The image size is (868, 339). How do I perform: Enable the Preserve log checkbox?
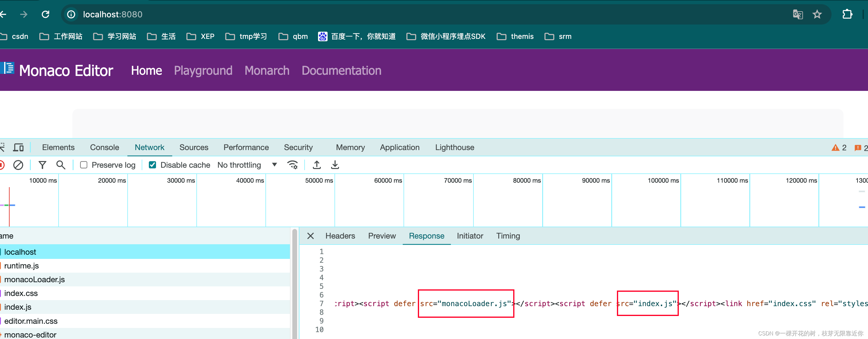point(84,165)
